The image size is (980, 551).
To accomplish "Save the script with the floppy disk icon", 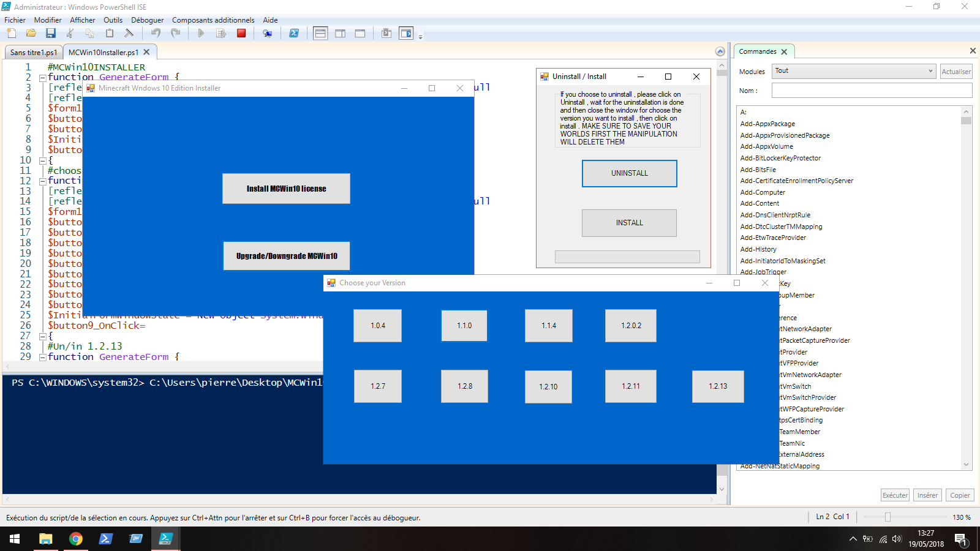I will 51,34.
